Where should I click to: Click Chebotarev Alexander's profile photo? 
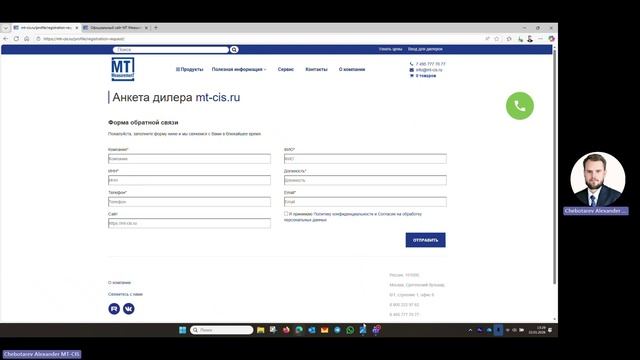pyautogui.click(x=598, y=179)
